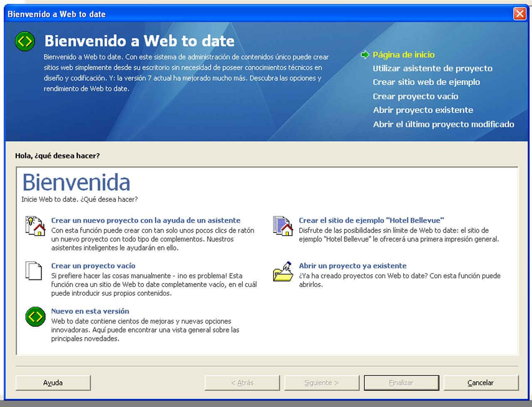Select Crear proyecto vacío in header menu

coord(415,96)
